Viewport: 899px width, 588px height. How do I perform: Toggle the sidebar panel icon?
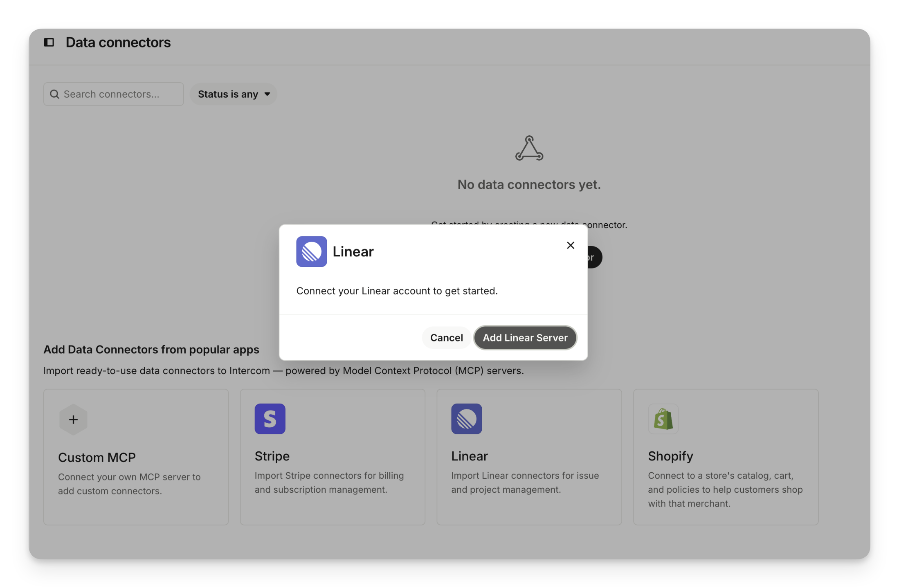pyautogui.click(x=49, y=43)
